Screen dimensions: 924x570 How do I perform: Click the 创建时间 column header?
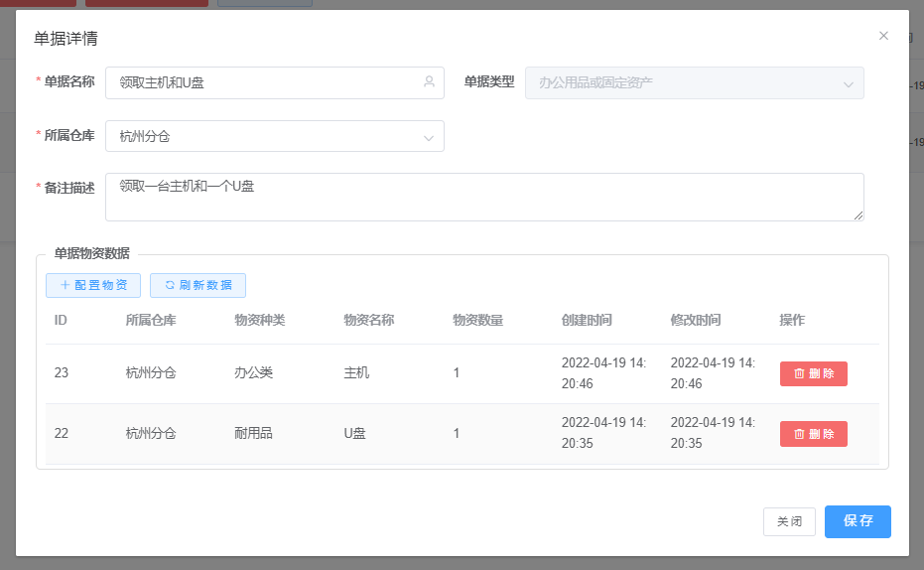587,320
